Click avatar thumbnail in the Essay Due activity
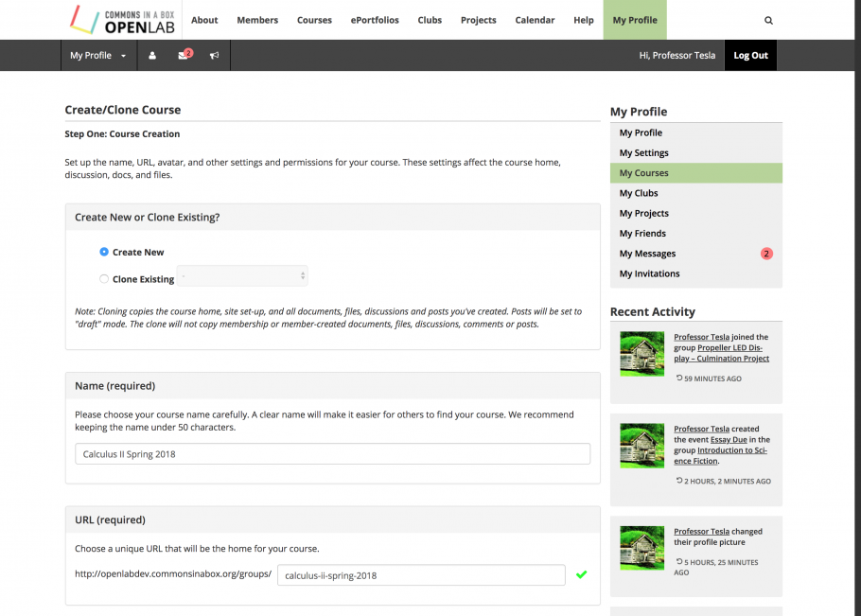 641,446
